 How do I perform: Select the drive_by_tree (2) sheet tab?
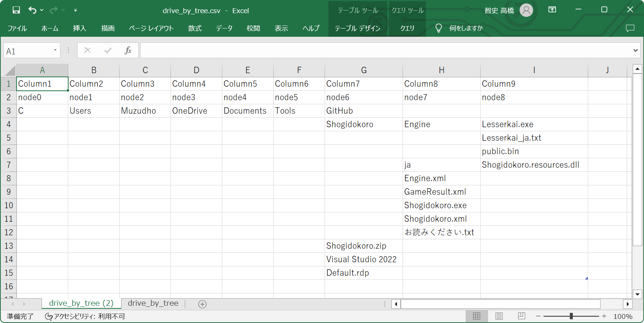[x=81, y=303]
